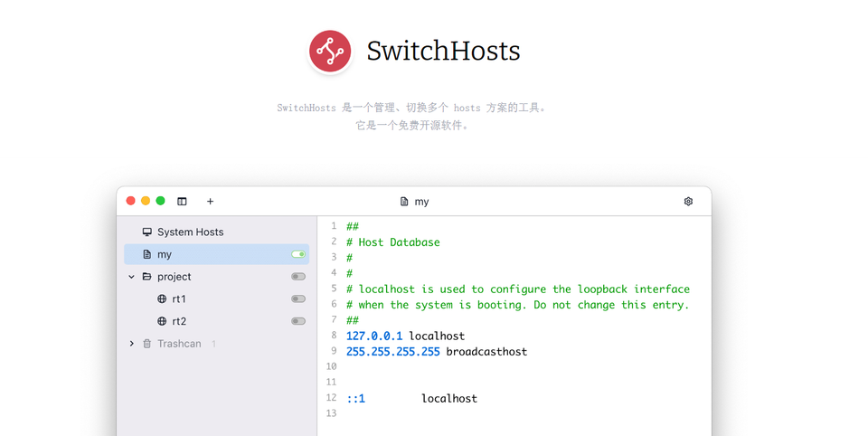Image resolution: width=868 pixels, height=436 pixels.
Task: Collapse the project folder chevron
Action: click(x=132, y=277)
